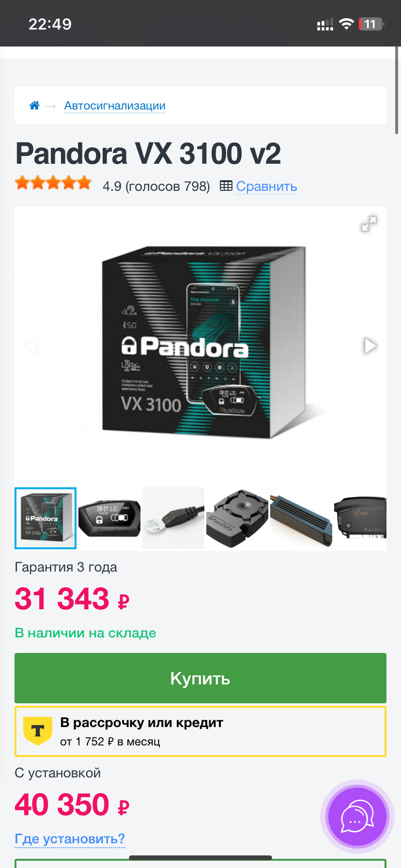Show next product image with right arrow
Image resolution: width=401 pixels, height=868 pixels.
pos(370,346)
